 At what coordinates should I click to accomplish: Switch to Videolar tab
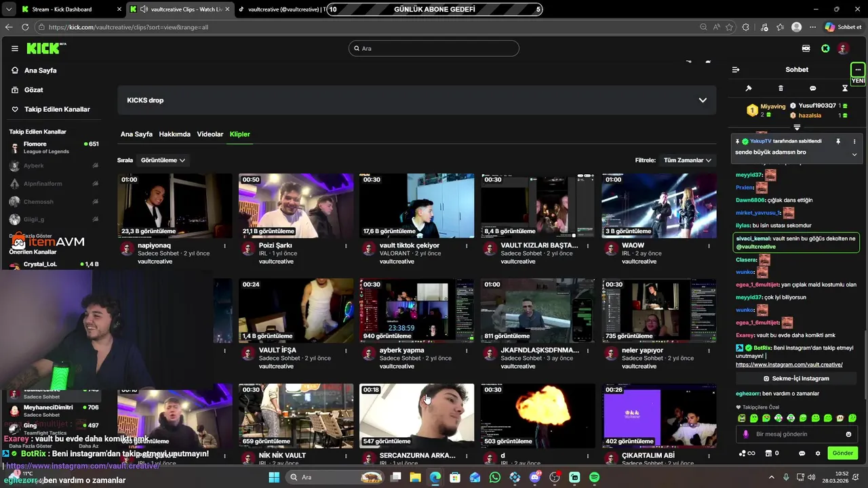[210, 134]
